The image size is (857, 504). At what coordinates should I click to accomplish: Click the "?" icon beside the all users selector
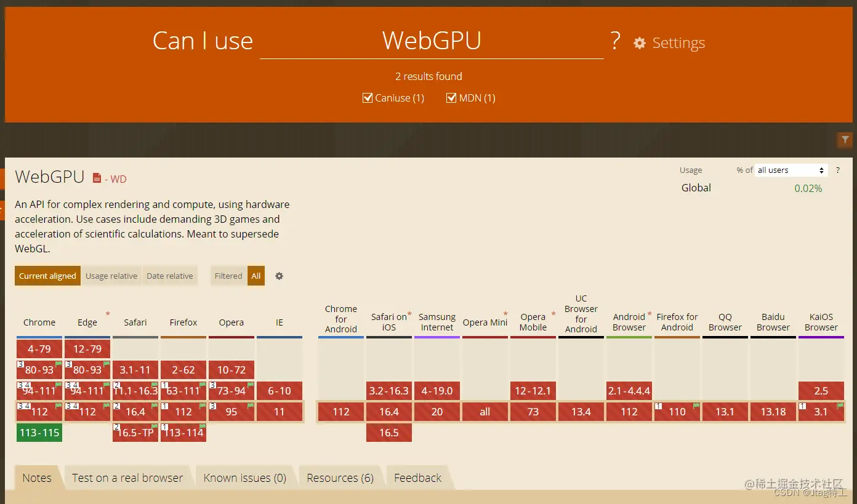coord(838,170)
